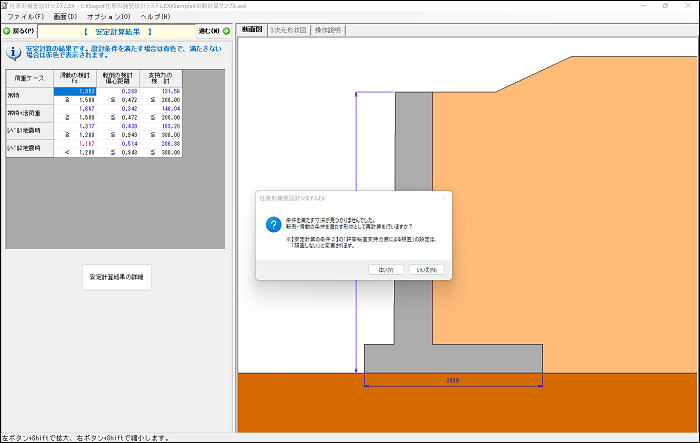Click the blue question mark icon in the dialog
The width and height of the screenshot is (700, 443).
(x=273, y=225)
